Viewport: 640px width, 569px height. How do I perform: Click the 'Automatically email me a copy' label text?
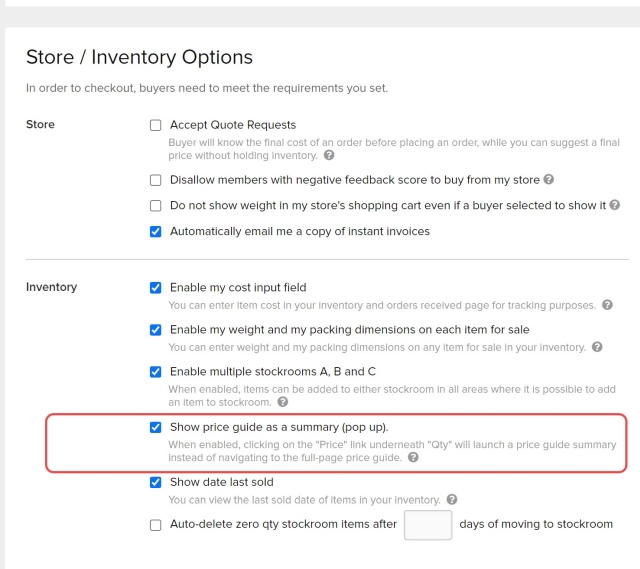coord(299,232)
